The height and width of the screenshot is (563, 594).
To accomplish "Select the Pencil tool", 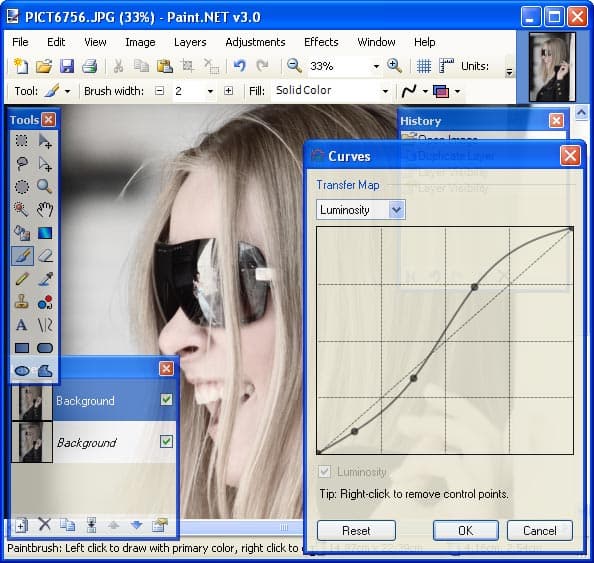I will tap(22, 279).
